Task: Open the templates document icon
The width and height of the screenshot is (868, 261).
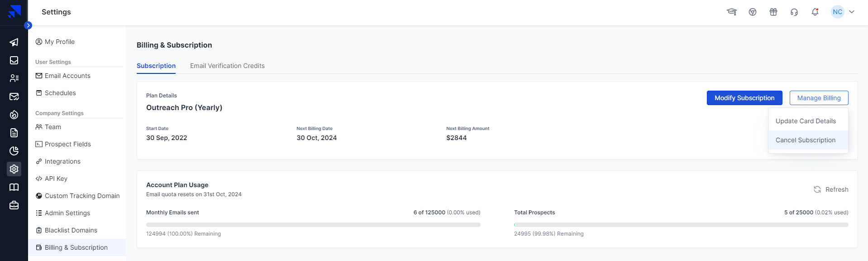Action: click(x=14, y=133)
